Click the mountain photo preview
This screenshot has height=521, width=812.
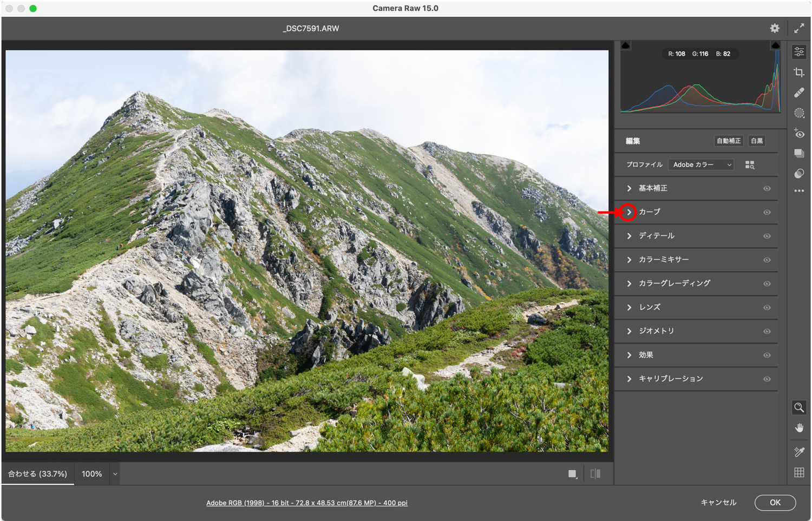click(x=307, y=251)
